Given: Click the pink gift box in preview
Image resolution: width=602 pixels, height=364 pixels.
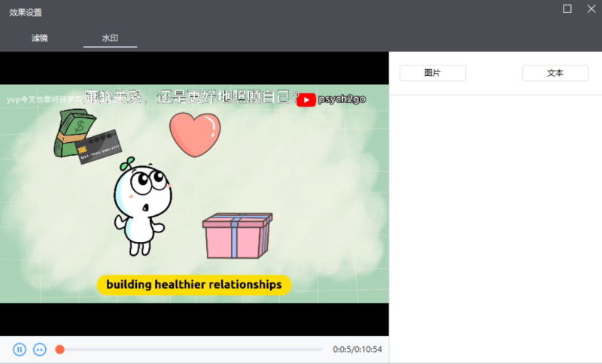Looking at the screenshot, I should (236, 235).
